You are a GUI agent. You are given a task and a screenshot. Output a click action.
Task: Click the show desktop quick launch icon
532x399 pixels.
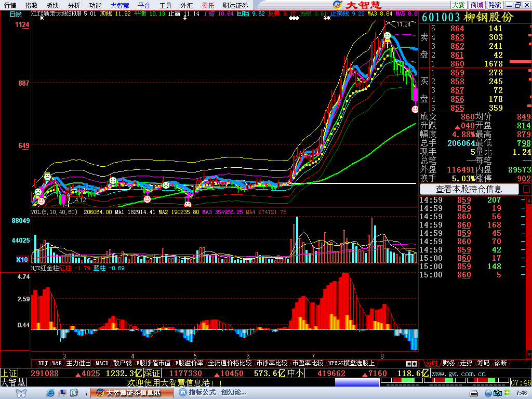(x=62, y=393)
